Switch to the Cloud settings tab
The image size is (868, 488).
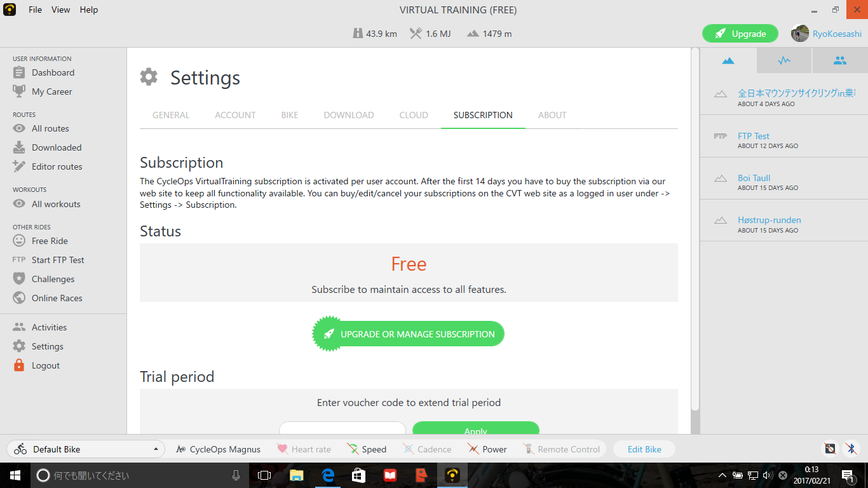[x=414, y=115]
